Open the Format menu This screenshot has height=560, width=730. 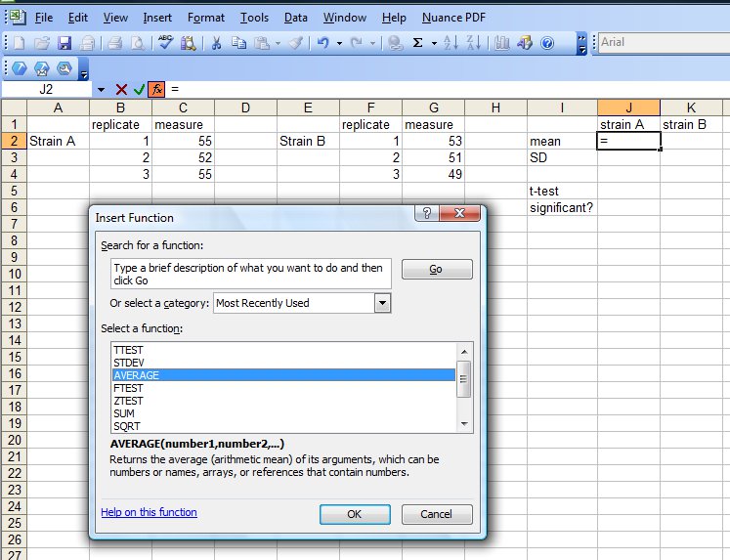[206, 18]
